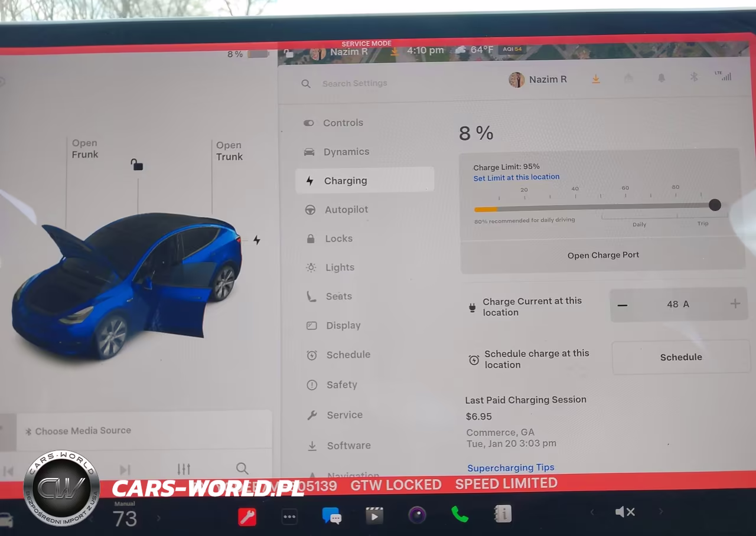Click the LTE signal strength icon

tap(723, 76)
